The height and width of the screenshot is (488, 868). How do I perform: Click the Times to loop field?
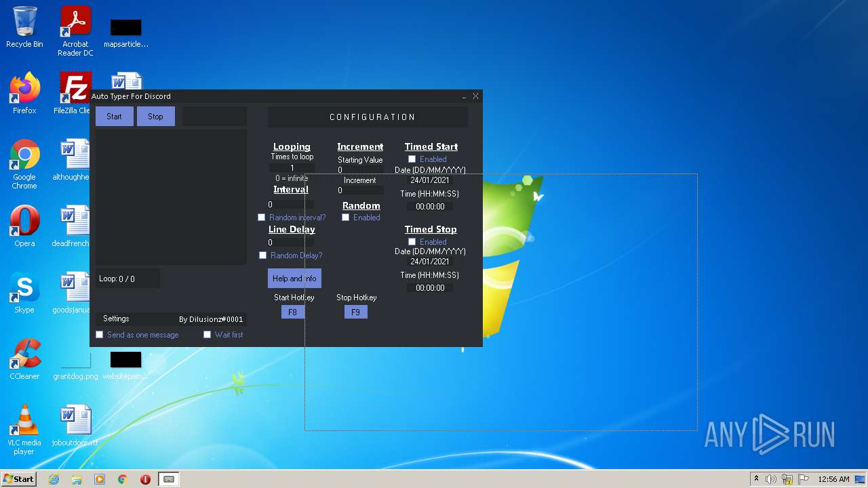click(x=292, y=168)
